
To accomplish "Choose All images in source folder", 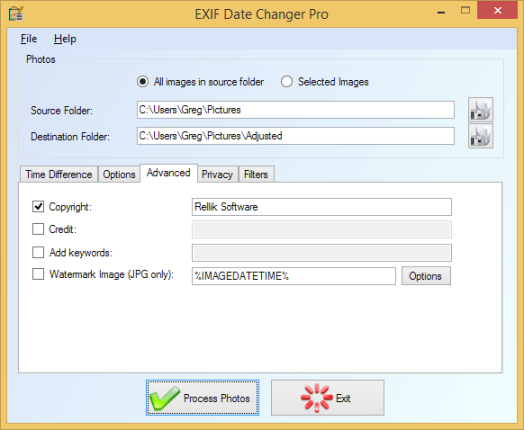I will coord(143,82).
